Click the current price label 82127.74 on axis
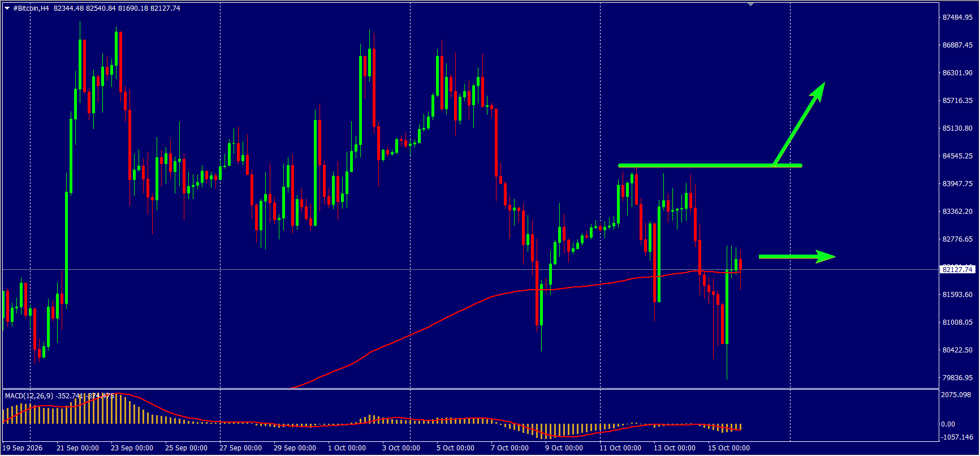 pos(957,269)
